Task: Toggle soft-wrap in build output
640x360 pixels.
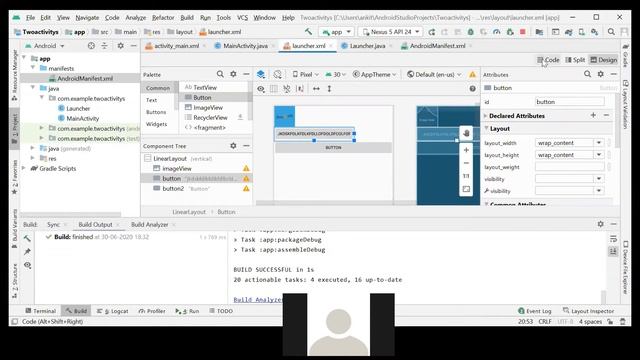Action: (x=613, y=239)
